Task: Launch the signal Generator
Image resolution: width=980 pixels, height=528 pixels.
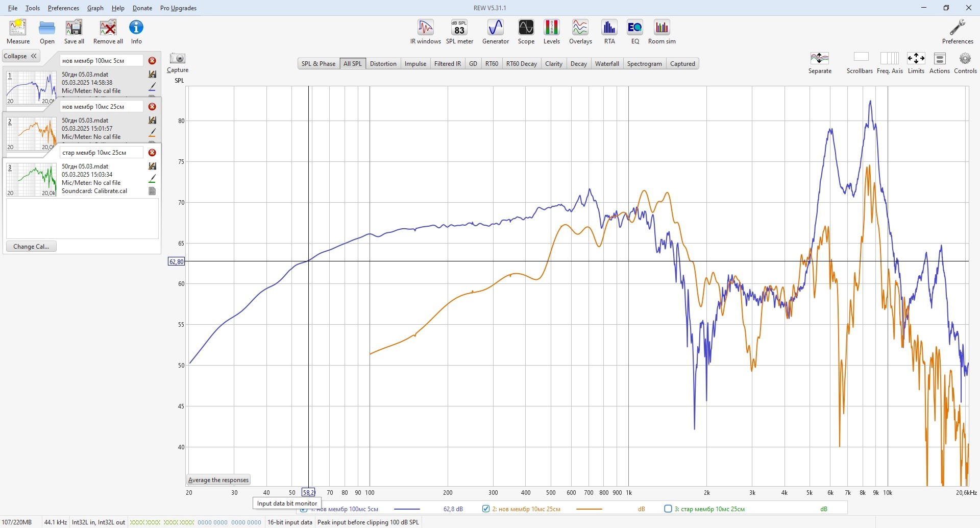Action: tap(496, 32)
